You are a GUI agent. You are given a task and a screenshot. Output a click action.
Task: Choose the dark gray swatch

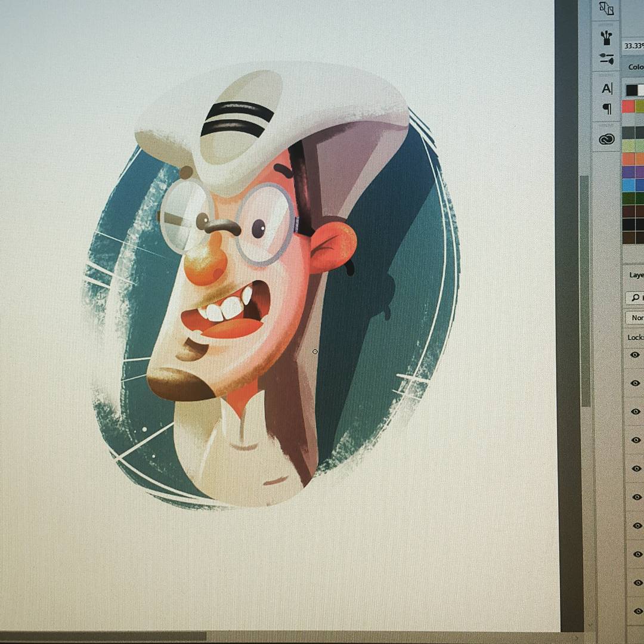coord(629,132)
